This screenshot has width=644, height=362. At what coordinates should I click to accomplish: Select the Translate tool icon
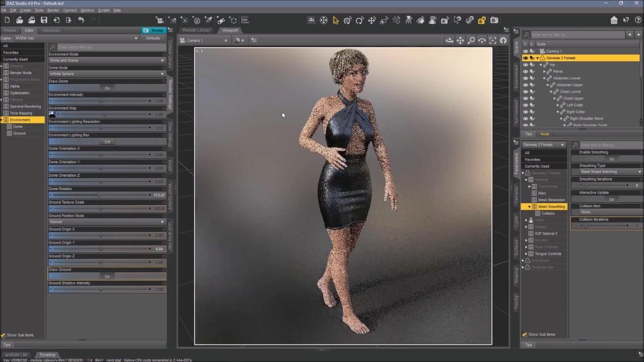tap(372, 20)
